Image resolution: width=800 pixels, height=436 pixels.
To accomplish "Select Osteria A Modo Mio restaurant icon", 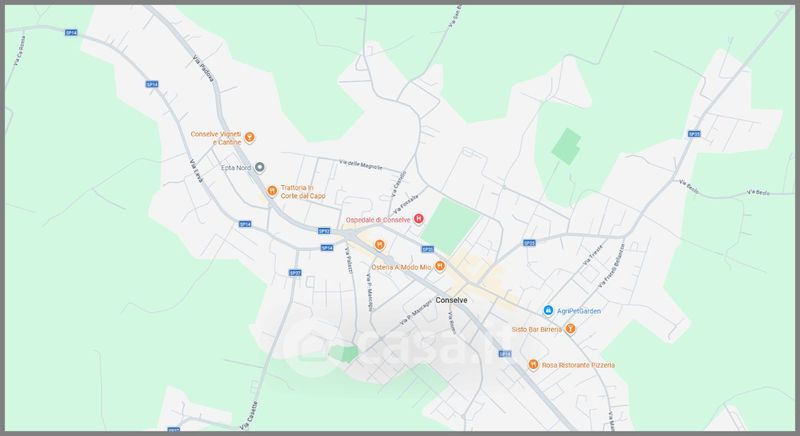I will [440, 265].
